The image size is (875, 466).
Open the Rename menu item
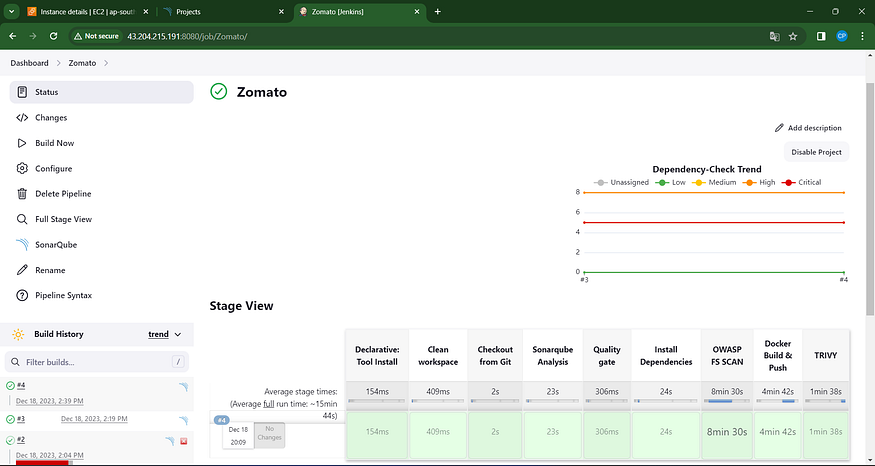click(x=102, y=270)
